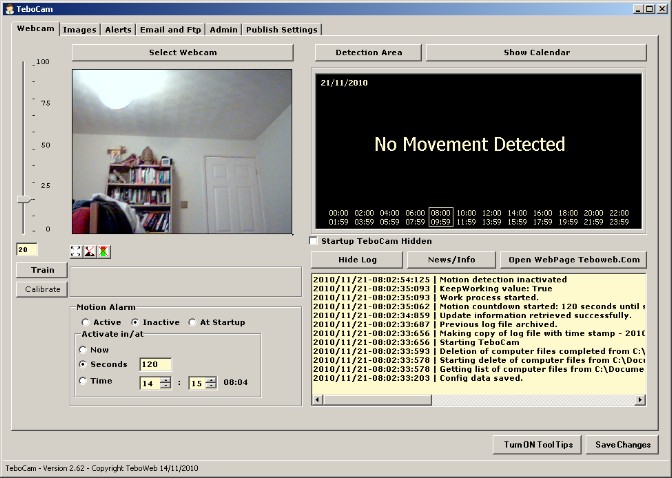Decrease the minute spinner value
672x478 pixels.
coord(211,385)
